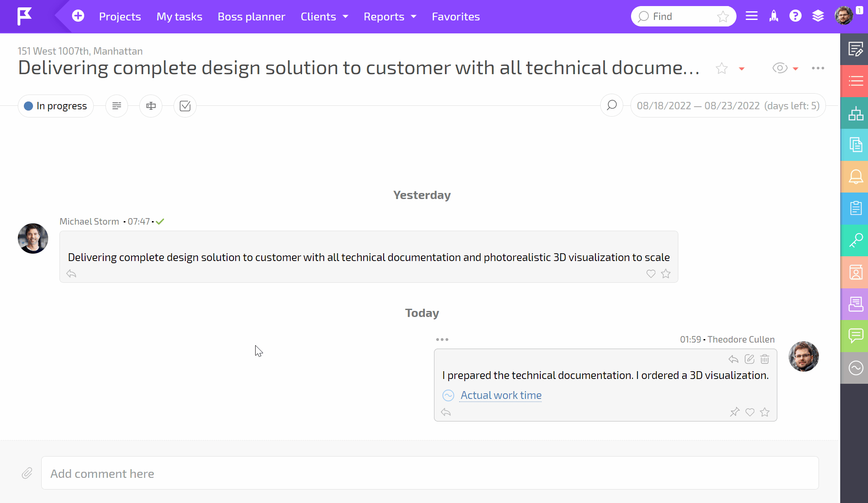Edit Theodore Cullen's comment with pencil icon
The width and height of the screenshot is (868, 503).
(749, 359)
